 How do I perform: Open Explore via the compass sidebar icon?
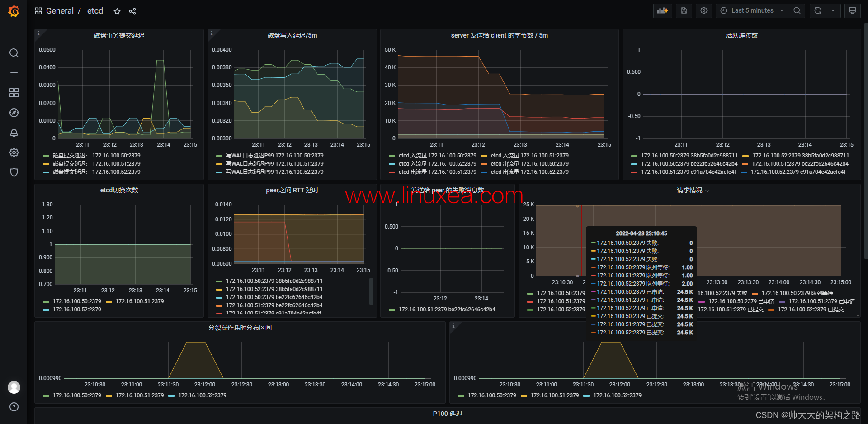[x=14, y=113]
